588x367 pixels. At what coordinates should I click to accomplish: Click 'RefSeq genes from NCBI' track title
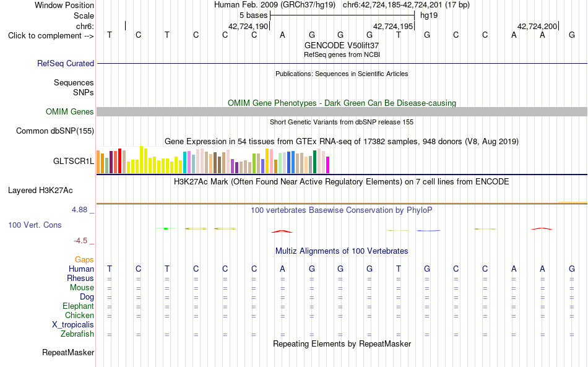click(342, 54)
